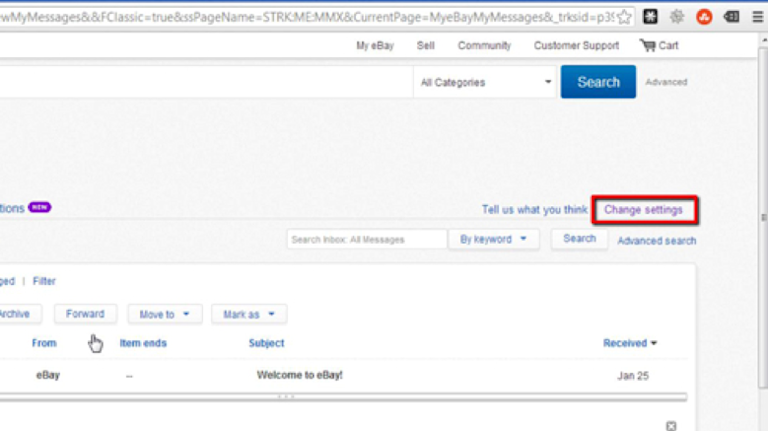The image size is (768, 431).
Task: Open Change settings link
Action: pyautogui.click(x=643, y=210)
